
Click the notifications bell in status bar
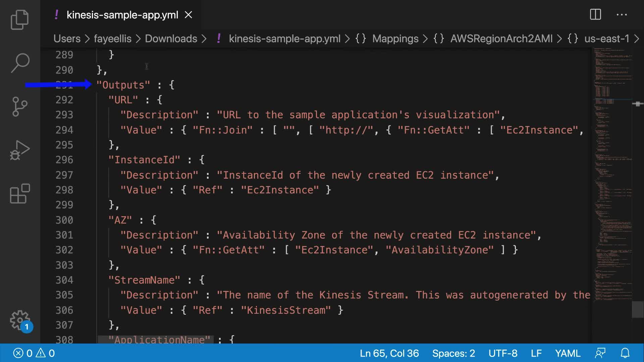[625, 353]
